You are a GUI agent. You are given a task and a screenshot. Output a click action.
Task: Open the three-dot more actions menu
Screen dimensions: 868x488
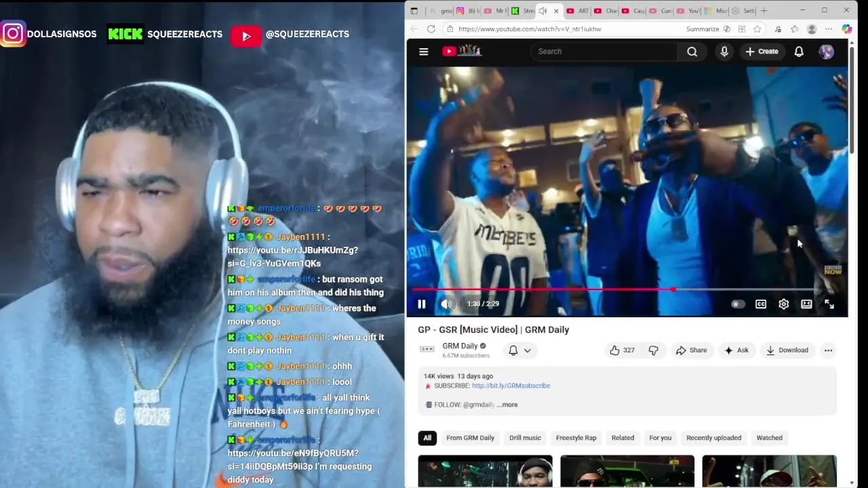(x=828, y=350)
